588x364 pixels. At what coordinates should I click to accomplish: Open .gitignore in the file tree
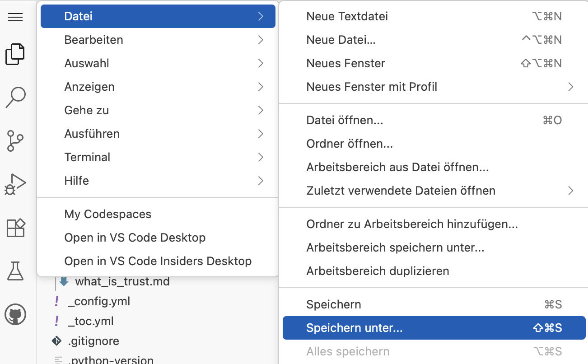click(93, 341)
